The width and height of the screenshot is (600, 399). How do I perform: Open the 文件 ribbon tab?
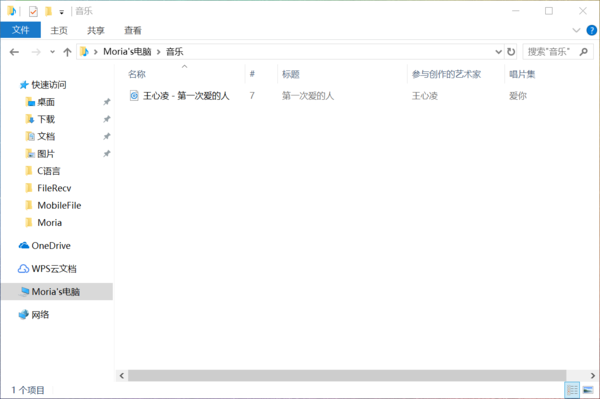click(x=20, y=30)
